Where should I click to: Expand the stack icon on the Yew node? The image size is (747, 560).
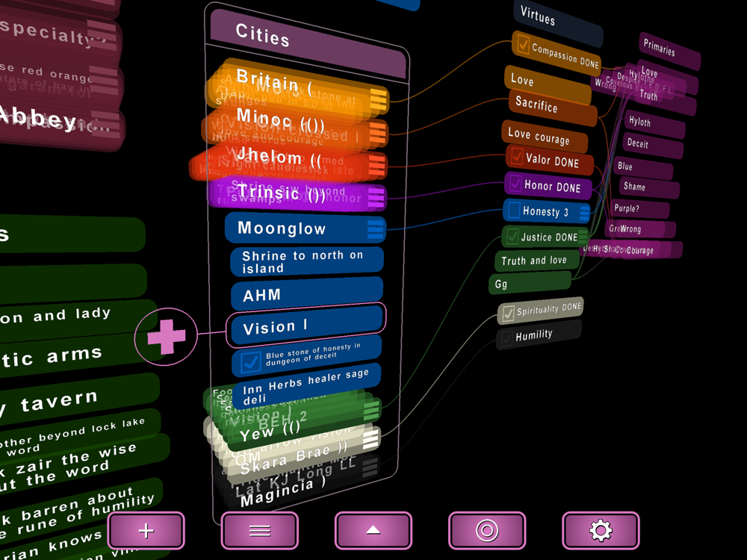(x=372, y=409)
